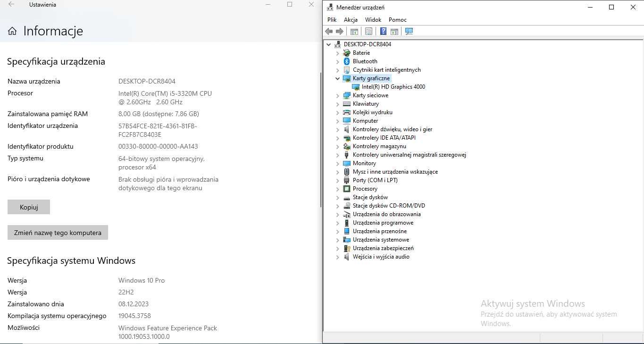Click the product ID 00330-80000-00000-AA143
The height and width of the screenshot is (344, 644).
click(158, 146)
